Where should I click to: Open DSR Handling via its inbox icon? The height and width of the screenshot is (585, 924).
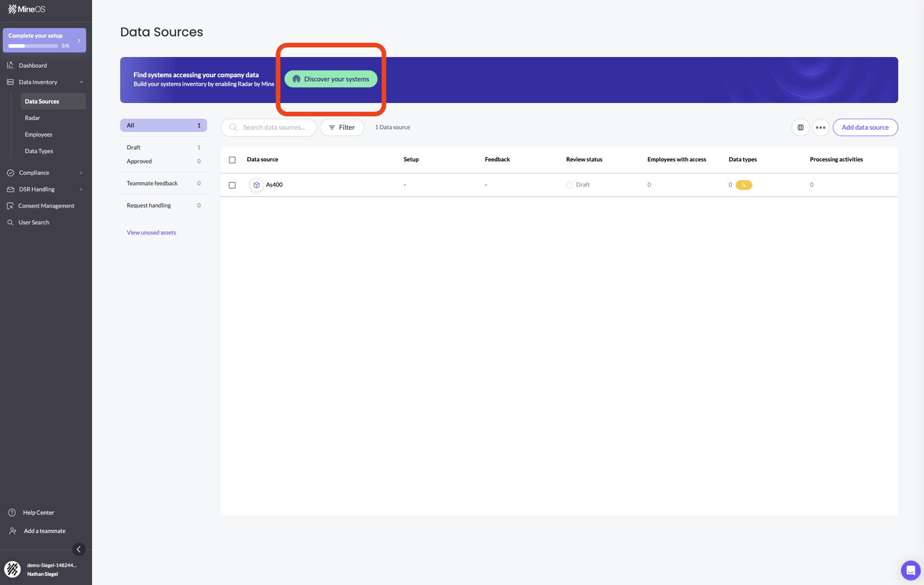(10, 189)
